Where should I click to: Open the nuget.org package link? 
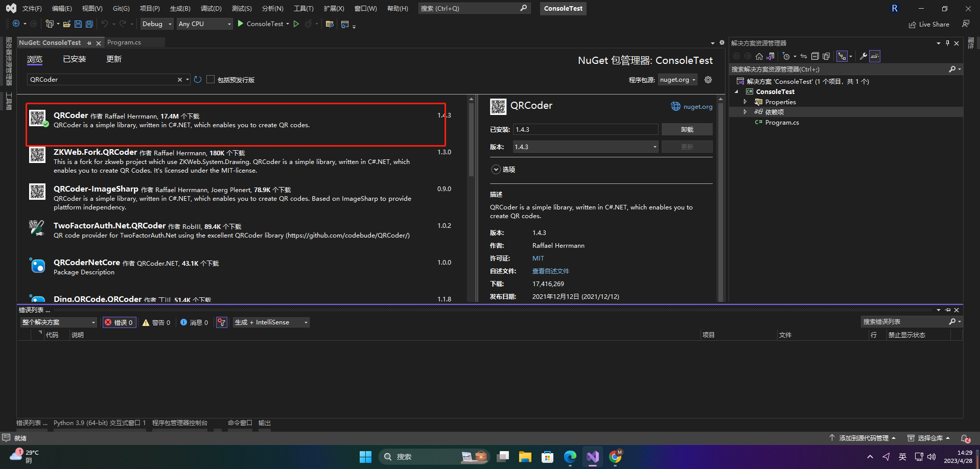tap(692, 106)
